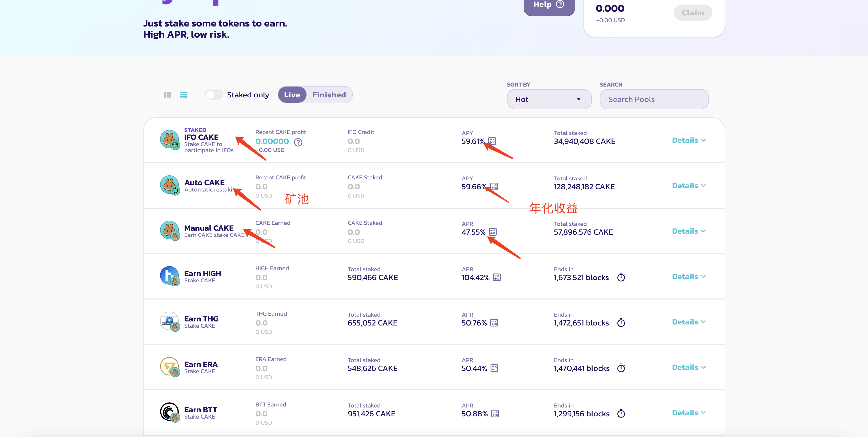Open ROI calculator for Manual CAKE
The height and width of the screenshot is (437, 868).
(x=493, y=232)
